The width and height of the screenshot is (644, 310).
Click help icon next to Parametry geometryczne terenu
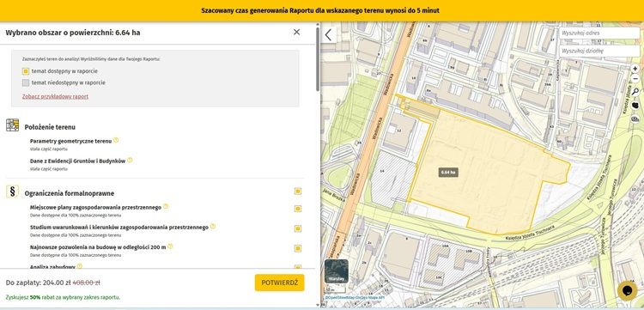[x=116, y=141]
